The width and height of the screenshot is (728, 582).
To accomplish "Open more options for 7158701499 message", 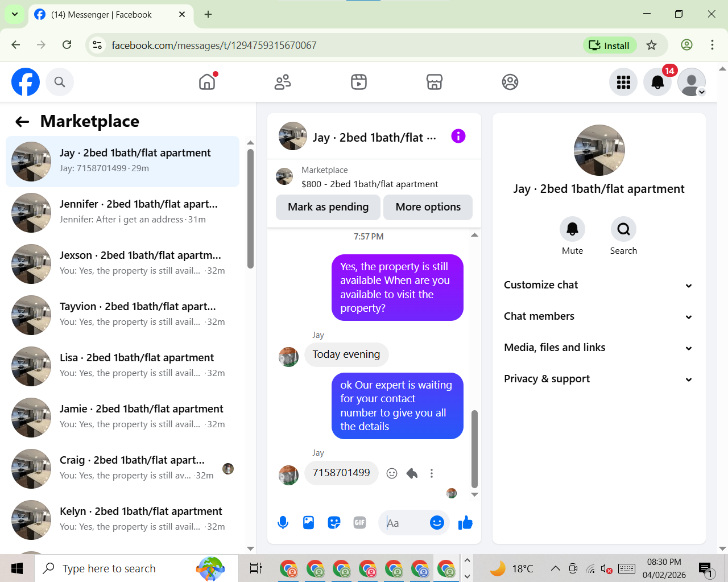I will tap(432, 473).
